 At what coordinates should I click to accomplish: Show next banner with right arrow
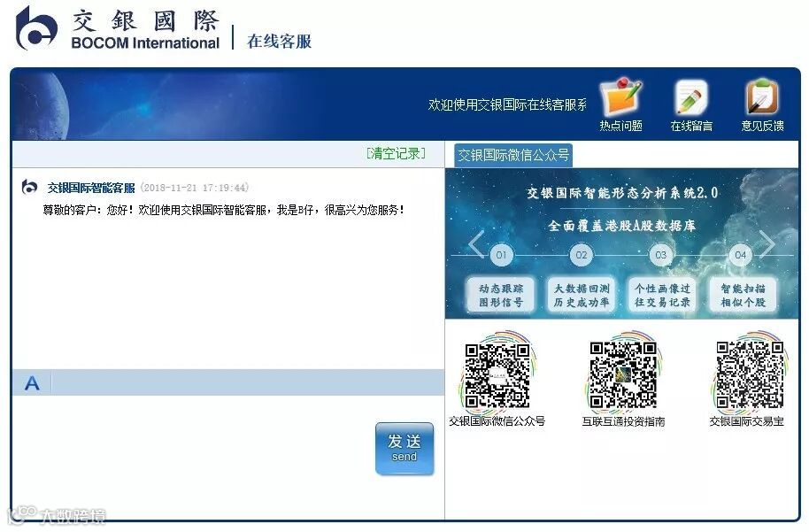tap(767, 243)
